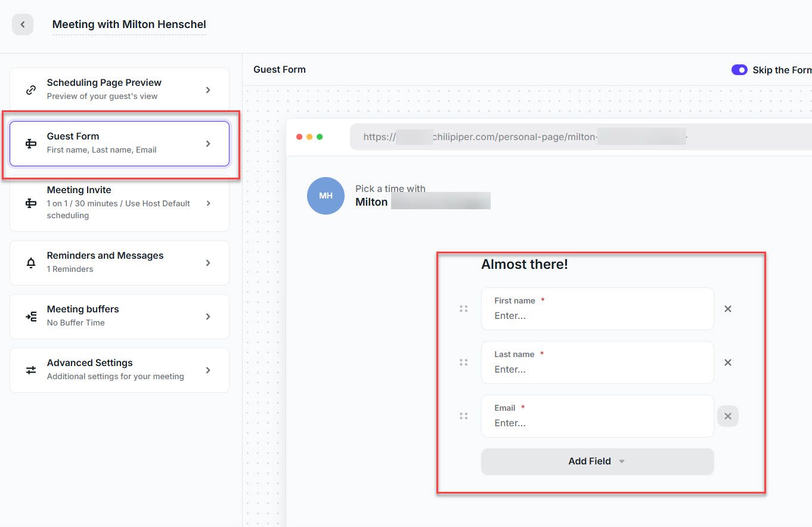Click the drag handle beside First name
This screenshot has height=527, width=812.
[x=463, y=309]
